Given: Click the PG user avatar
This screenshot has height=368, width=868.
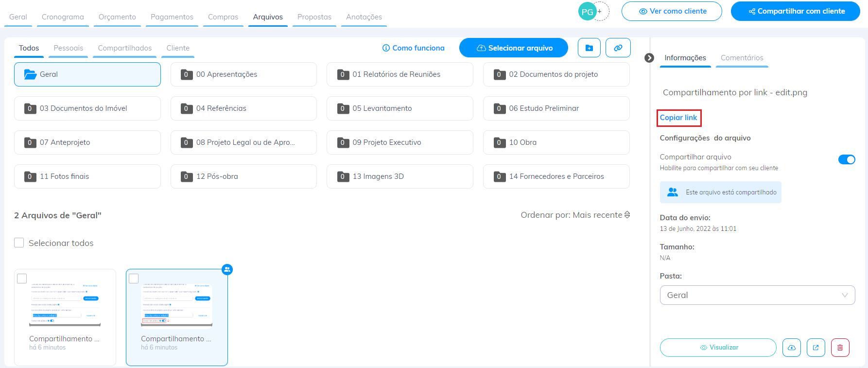Looking at the screenshot, I should (x=587, y=12).
